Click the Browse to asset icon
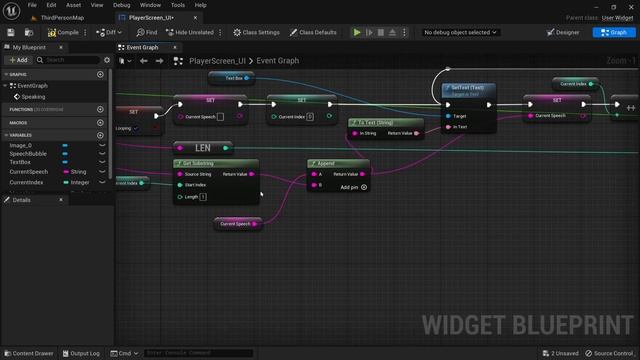 [29, 32]
